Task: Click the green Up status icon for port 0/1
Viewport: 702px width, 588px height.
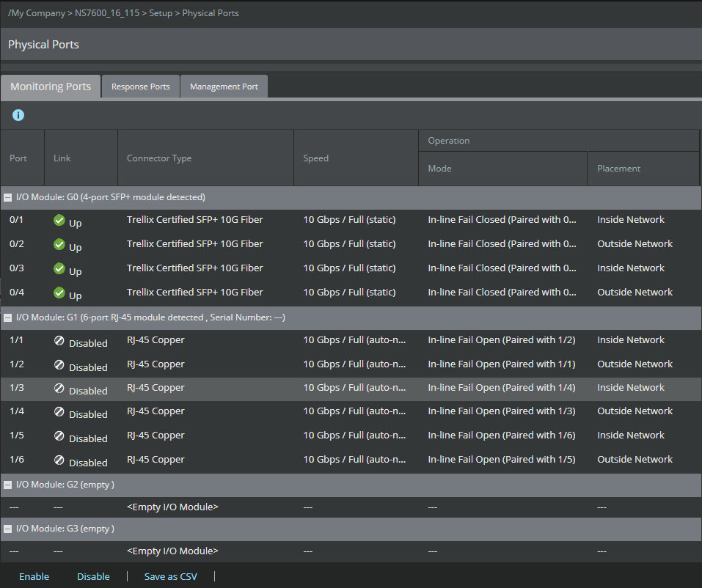Action: point(59,220)
